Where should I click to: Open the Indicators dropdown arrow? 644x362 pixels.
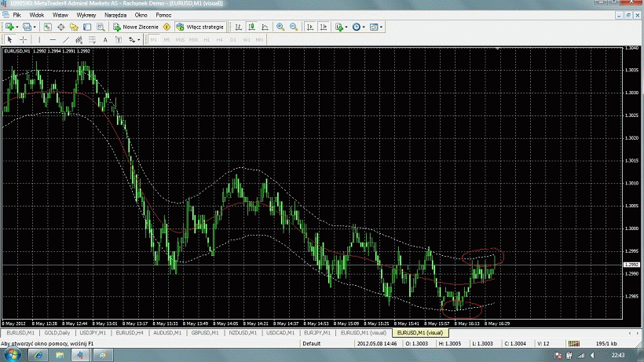click(x=346, y=27)
